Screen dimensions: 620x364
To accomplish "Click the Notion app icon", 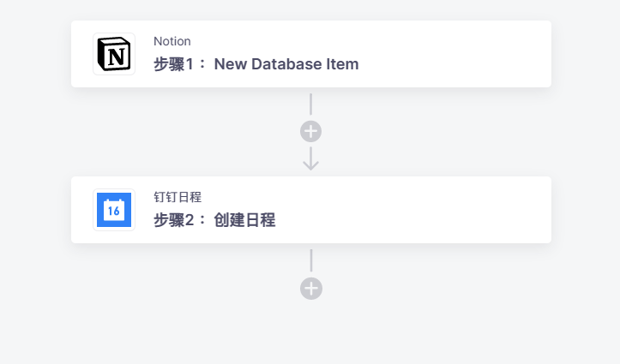I will (114, 54).
